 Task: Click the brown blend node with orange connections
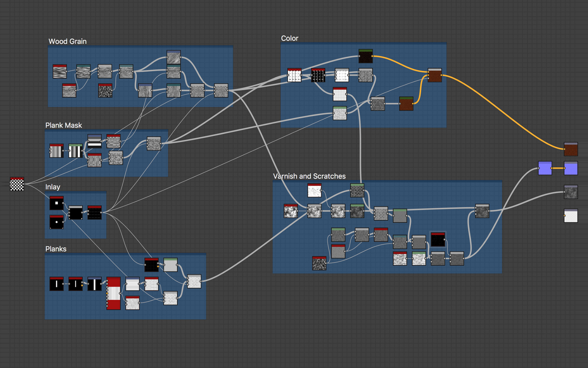[x=435, y=75]
